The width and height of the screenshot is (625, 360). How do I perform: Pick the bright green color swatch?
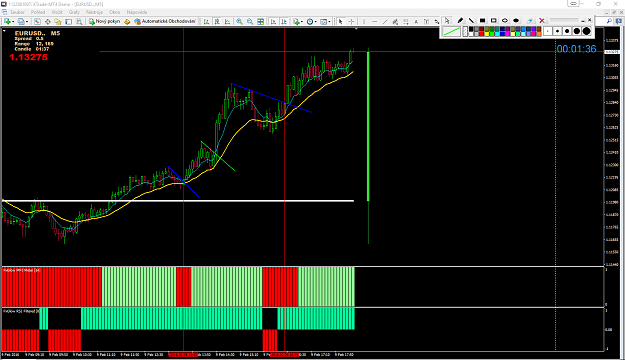pyautogui.click(x=492, y=34)
